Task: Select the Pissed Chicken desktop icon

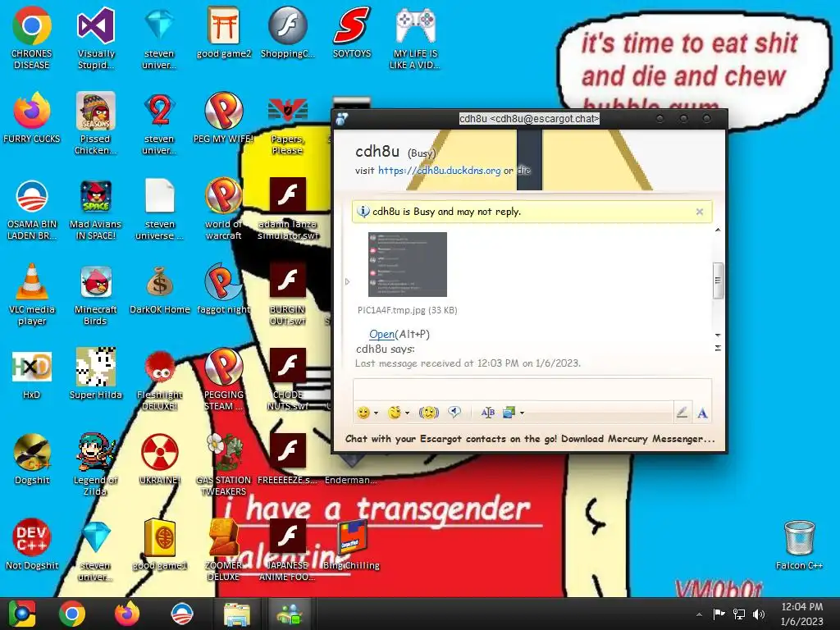Action: 95,123
